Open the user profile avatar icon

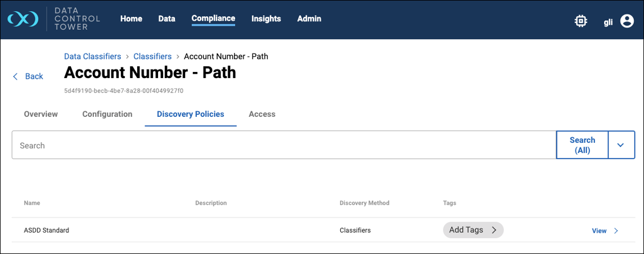627,21
